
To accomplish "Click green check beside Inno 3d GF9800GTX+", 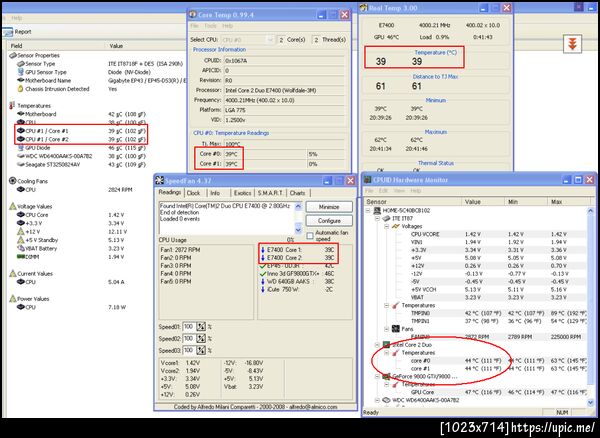I will [263, 274].
